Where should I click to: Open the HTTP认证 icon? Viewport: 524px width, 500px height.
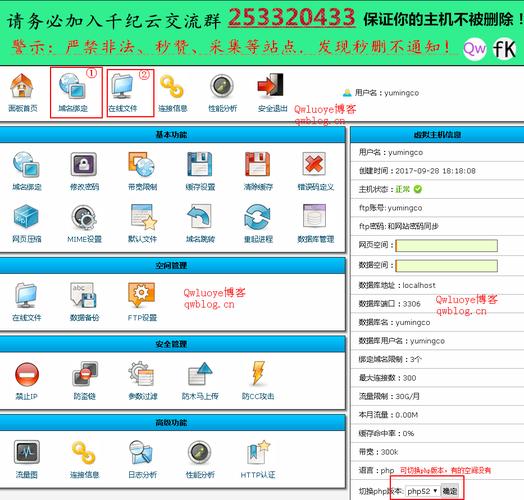click(x=258, y=452)
